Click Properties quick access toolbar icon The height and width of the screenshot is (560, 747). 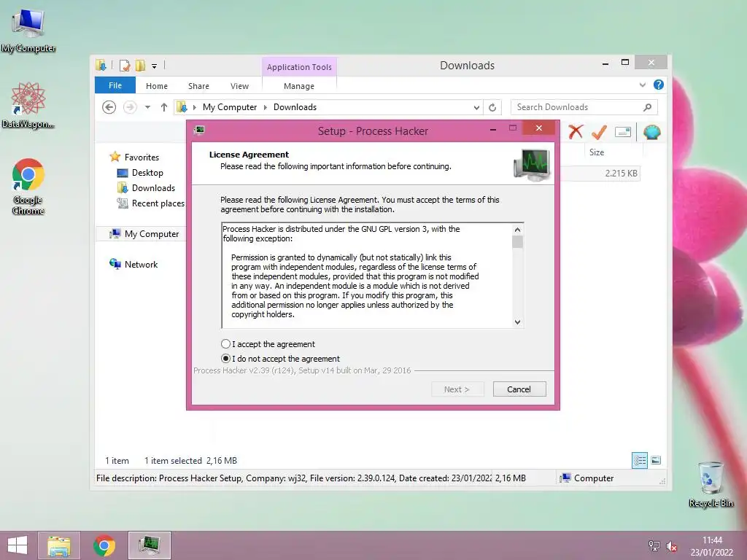tap(125, 65)
